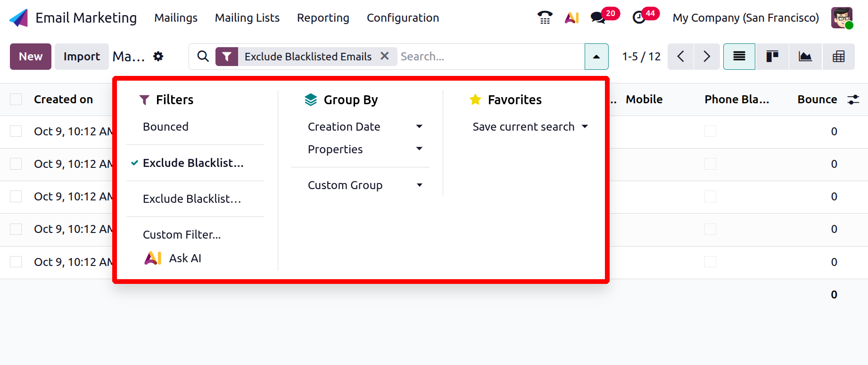Open the Mailing Lists menu
The image size is (868, 365).
tap(247, 18)
